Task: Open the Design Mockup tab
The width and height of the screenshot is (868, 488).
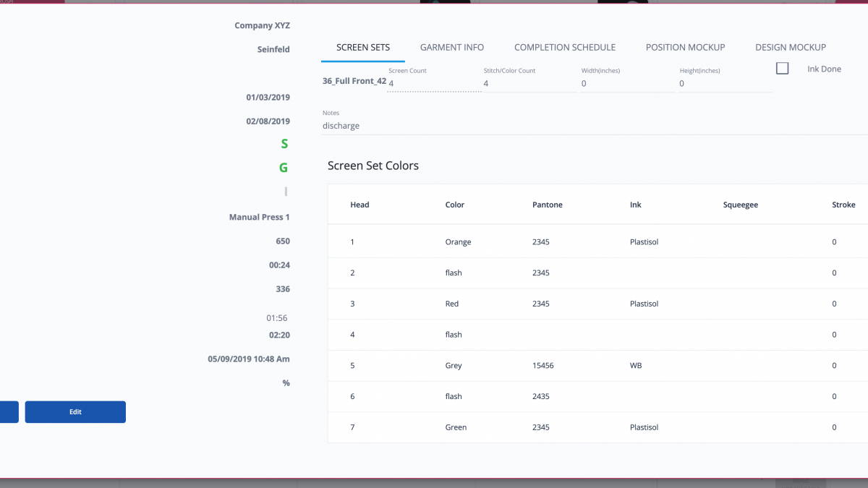Action: 791,48
